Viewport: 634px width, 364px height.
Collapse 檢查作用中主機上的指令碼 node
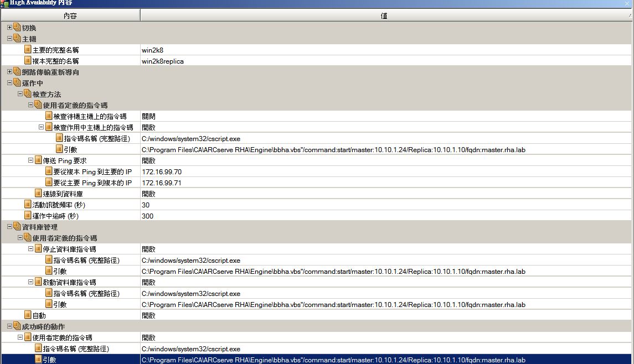tap(41, 127)
